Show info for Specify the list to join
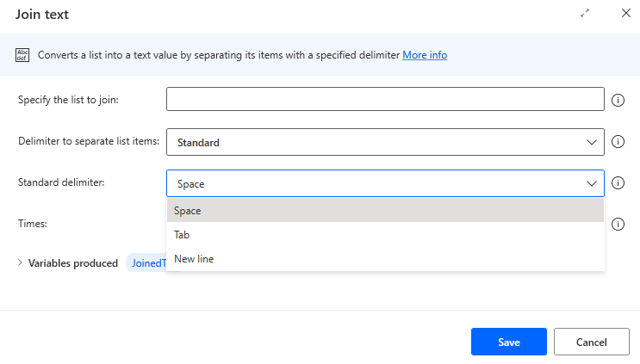 point(618,100)
